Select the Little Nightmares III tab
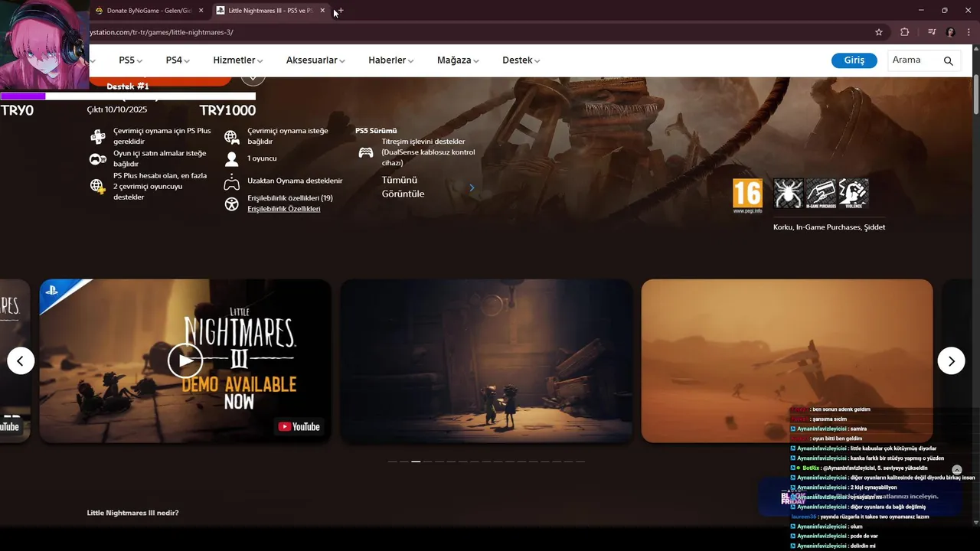Screen dimensions: 980x551 270,11
